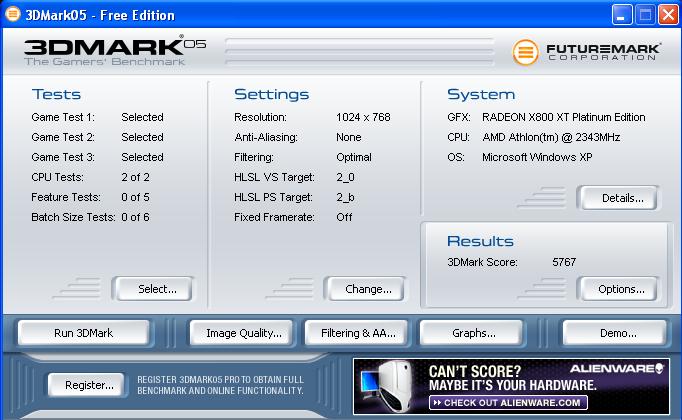Image resolution: width=682 pixels, height=420 pixels.
Task: Click the Anti-Aliasing value None
Action: pyautogui.click(x=349, y=137)
